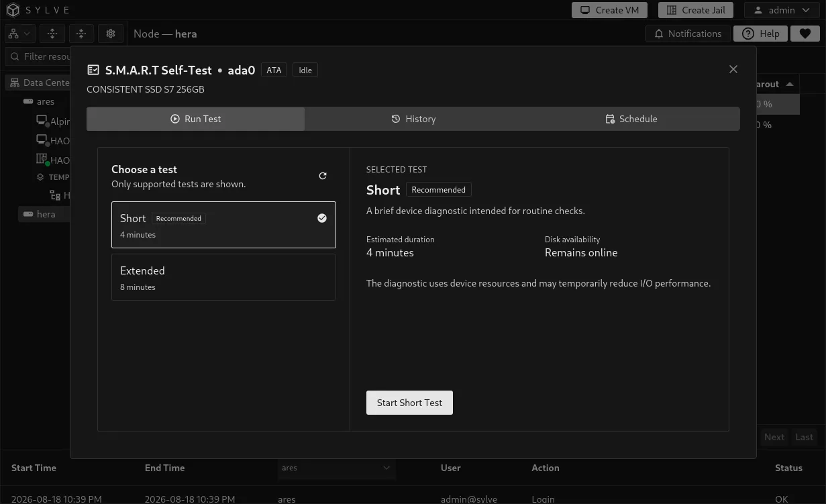Screen dimensions: 826x504
Task: Click Create Jail button
Action: point(696,10)
